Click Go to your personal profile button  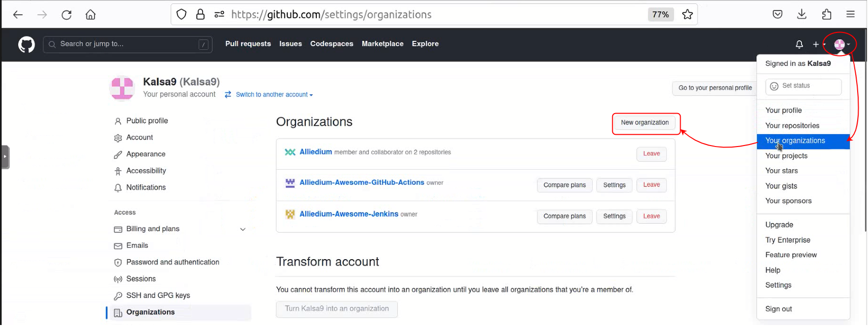point(715,88)
